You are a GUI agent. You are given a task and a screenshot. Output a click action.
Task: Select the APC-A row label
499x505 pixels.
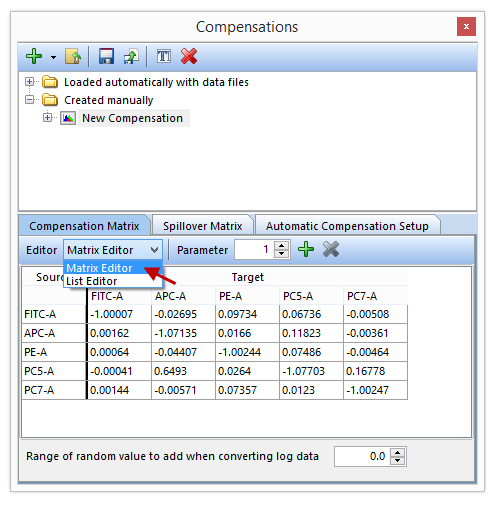(54, 333)
